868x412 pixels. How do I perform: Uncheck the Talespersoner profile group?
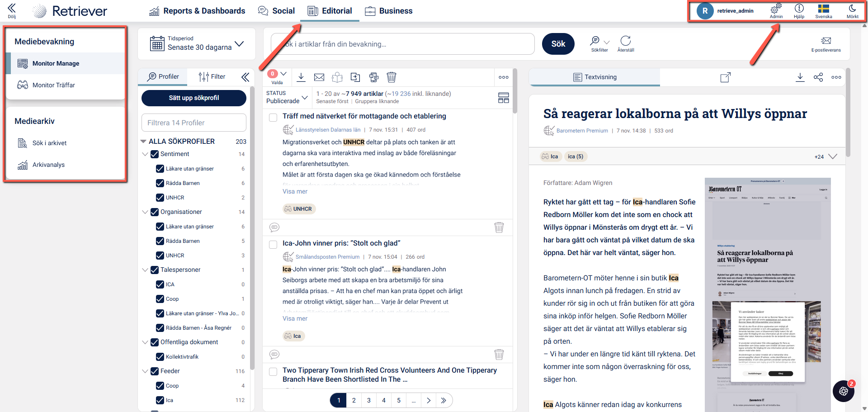[155, 270]
